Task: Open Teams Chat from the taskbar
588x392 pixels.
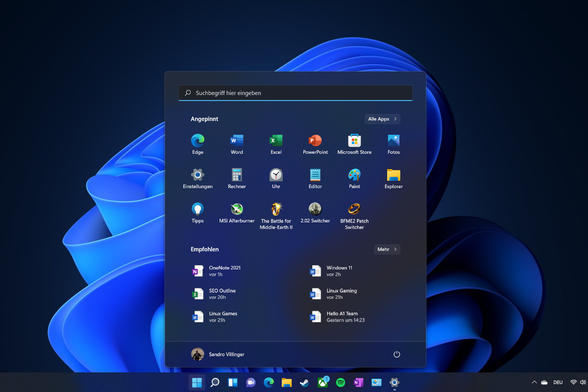Action: point(250,382)
